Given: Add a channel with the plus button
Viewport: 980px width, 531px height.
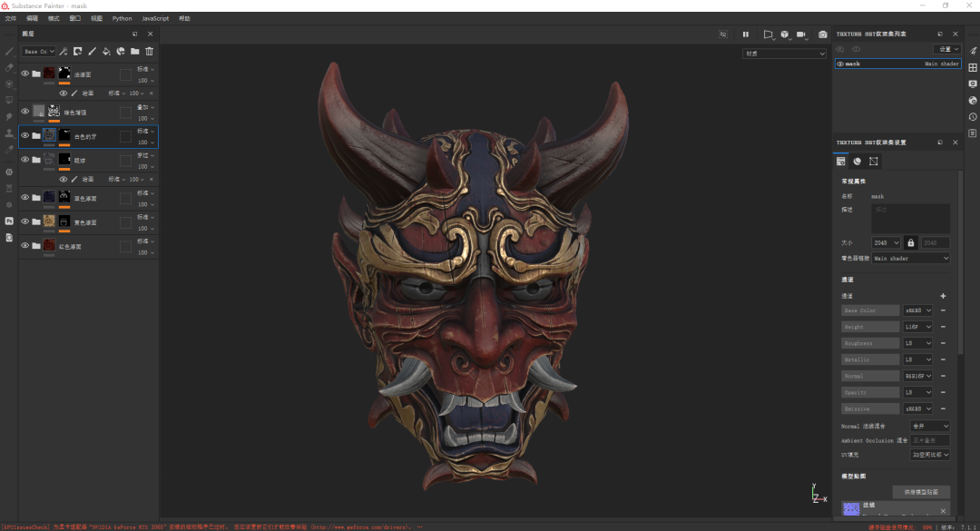Looking at the screenshot, I should click(x=943, y=296).
